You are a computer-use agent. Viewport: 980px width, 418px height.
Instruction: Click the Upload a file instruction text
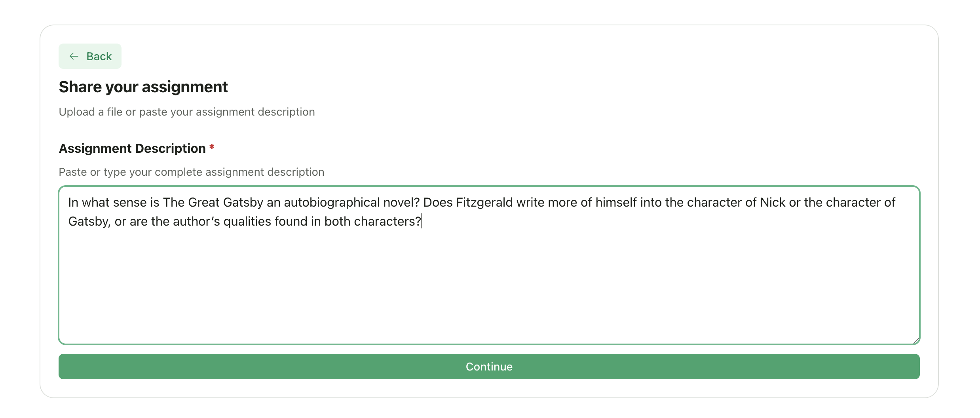pyautogui.click(x=186, y=112)
